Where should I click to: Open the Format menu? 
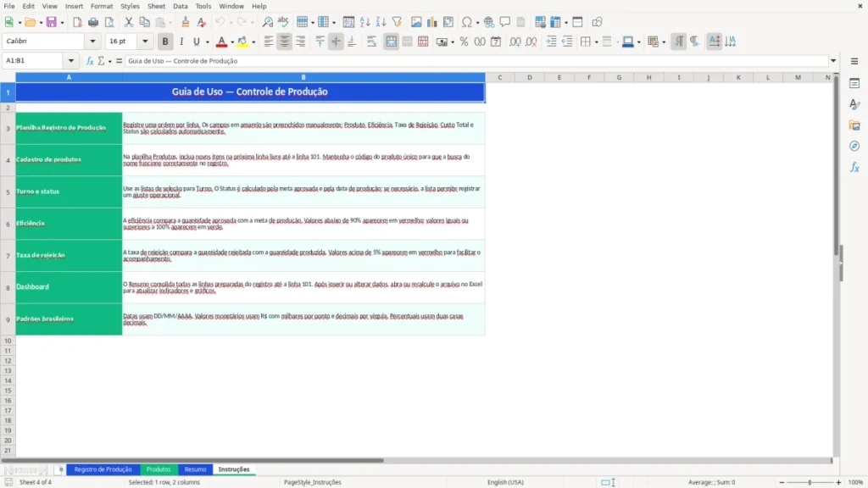pos(102,6)
